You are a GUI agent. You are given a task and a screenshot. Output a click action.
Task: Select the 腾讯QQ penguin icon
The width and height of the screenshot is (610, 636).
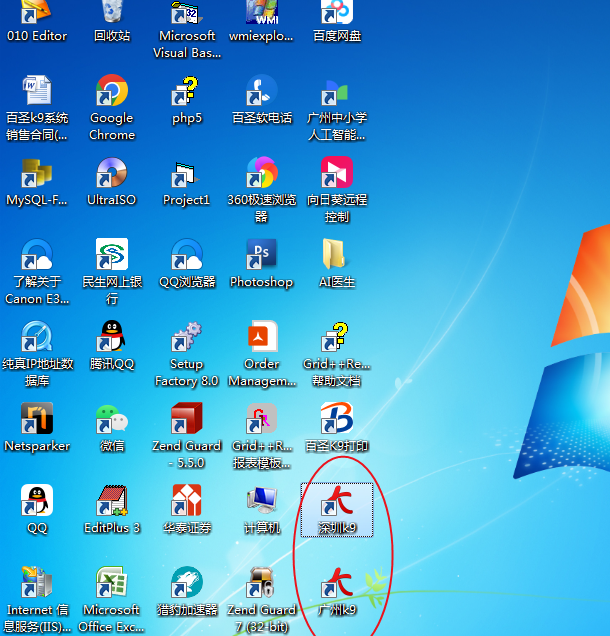click(111, 337)
